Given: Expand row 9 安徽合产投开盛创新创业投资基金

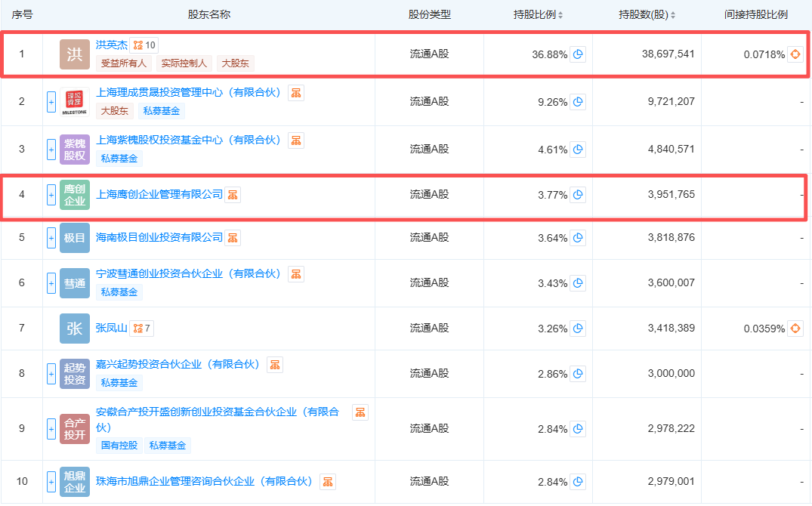Looking at the screenshot, I should coord(51,429).
